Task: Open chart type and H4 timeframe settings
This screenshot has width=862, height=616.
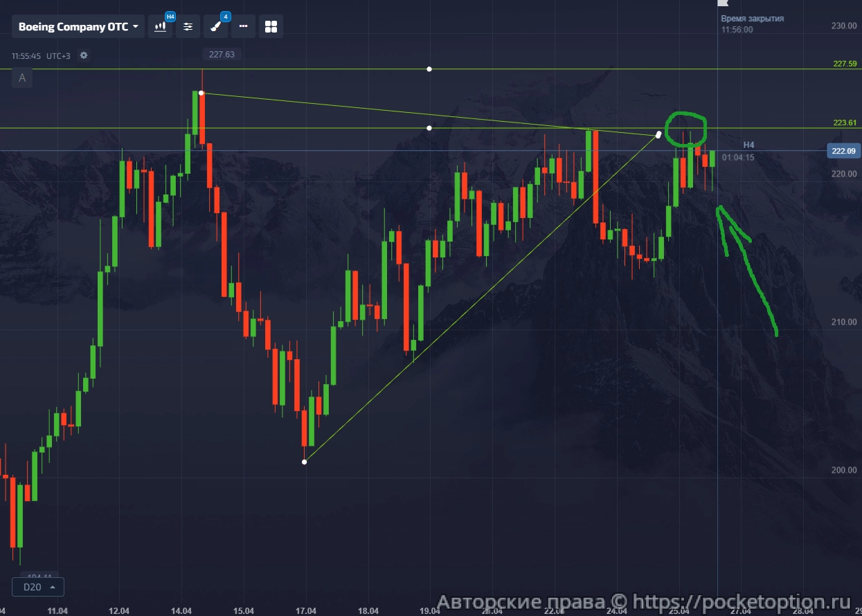Action: point(161,27)
